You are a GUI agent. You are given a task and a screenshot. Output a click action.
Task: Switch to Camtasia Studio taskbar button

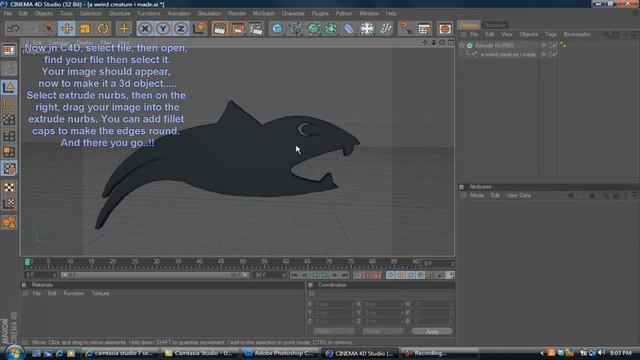[x=199, y=353]
